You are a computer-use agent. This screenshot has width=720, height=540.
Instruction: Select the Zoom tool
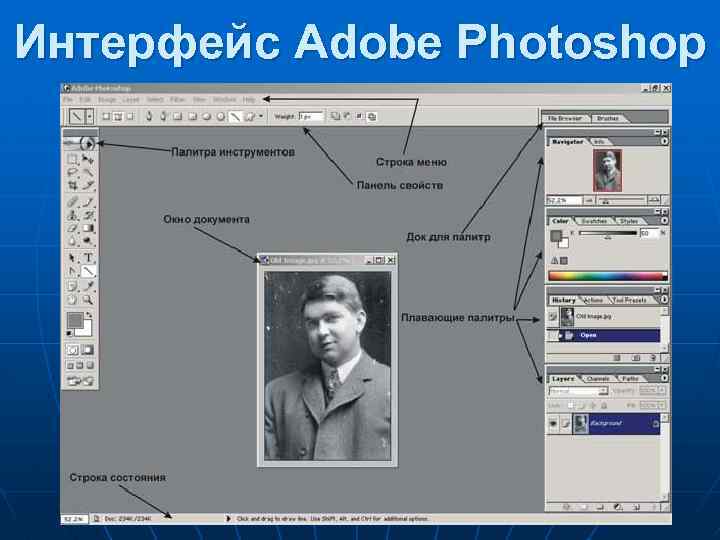point(88,300)
